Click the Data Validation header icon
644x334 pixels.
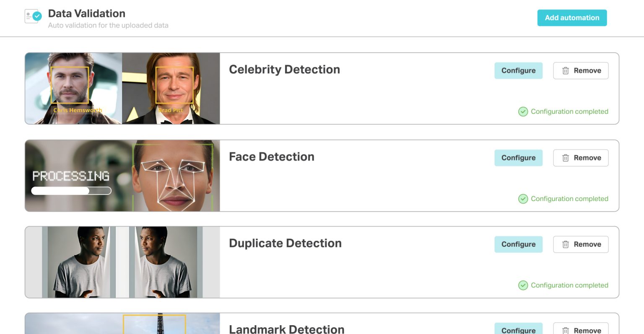(x=33, y=16)
